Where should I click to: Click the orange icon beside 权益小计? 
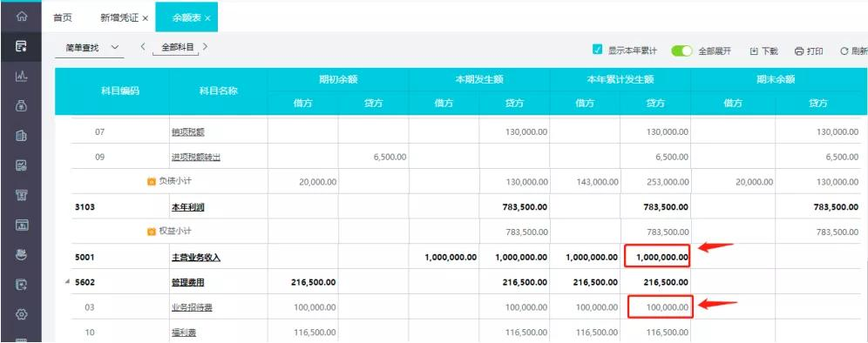(151, 232)
